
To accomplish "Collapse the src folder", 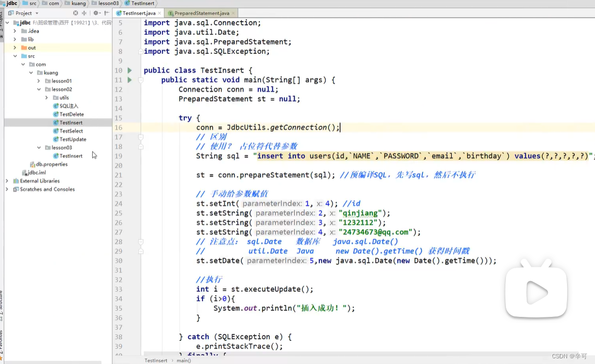I will [x=15, y=56].
